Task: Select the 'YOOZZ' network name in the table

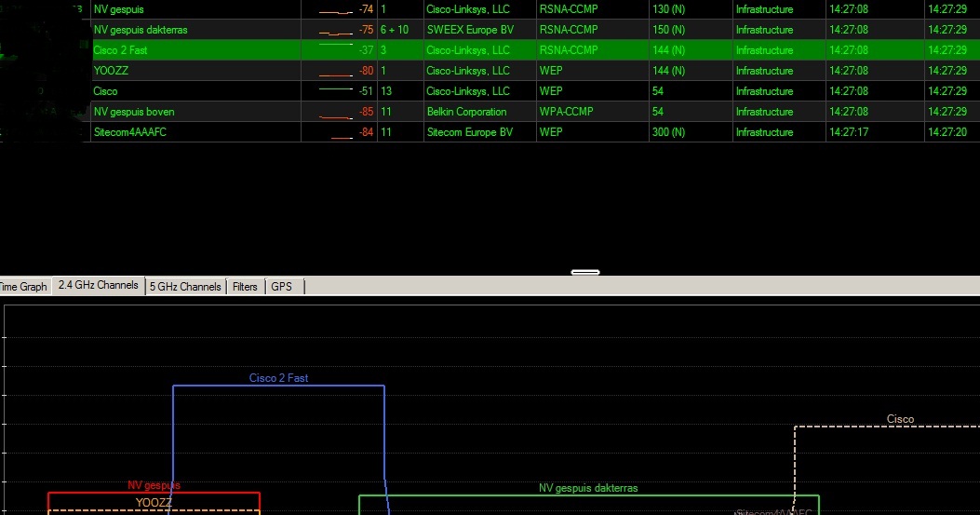Action: (x=112, y=71)
